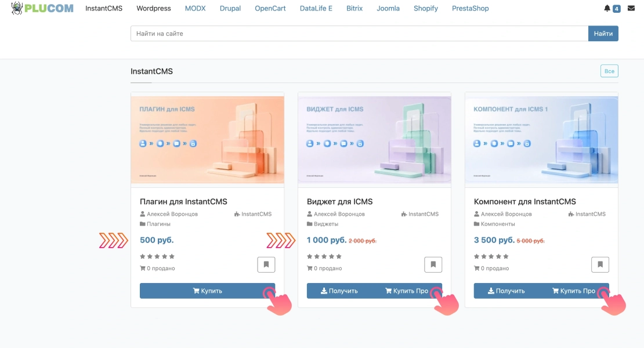The height and width of the screenshot is (348, 644).
Task: Bookmark the Плагин для InstantCMS card
Action: click(266, 264)
